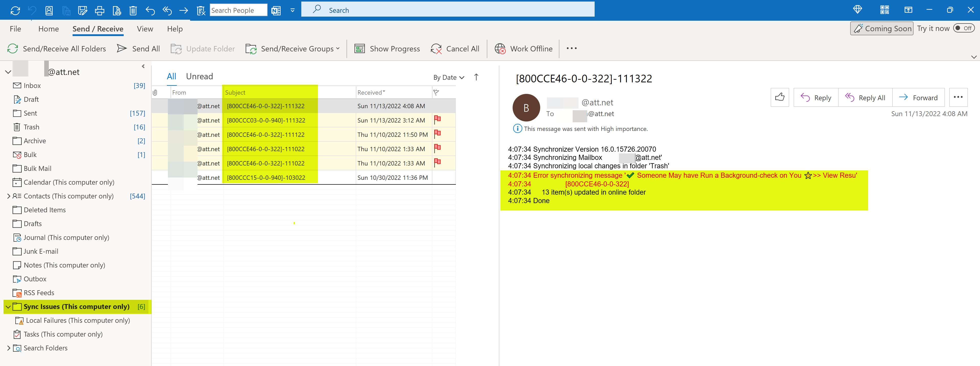Expand the Send/Receive Groups dropdown
Screen dimensions: 980x366
pos(293,48)
